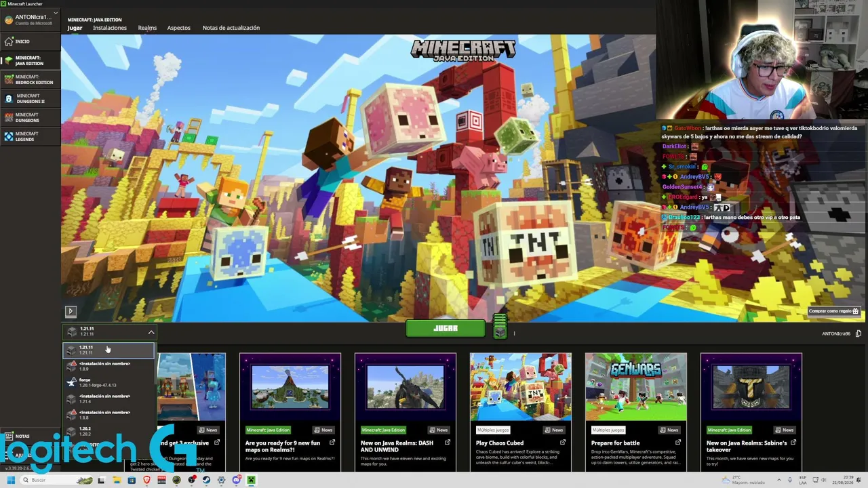The width and height of the screenshot is (868, 488).
Task: Choose the 1.20.2 installation
Action: 108,431
